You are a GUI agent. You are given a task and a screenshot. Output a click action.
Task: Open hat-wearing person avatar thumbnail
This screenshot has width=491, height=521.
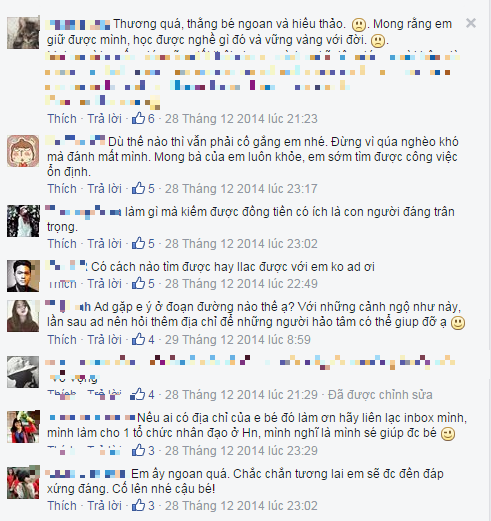(23, 372)
